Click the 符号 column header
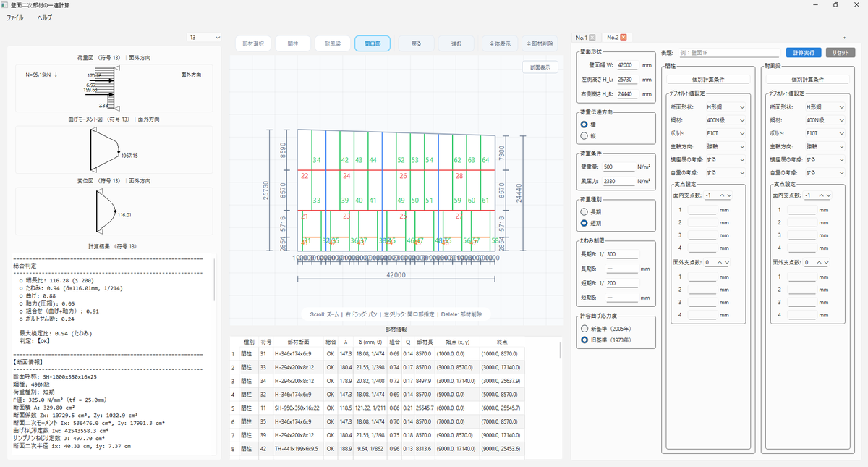Image resolution: width=868 pixels, height=467 pixels. coord(266,340)
